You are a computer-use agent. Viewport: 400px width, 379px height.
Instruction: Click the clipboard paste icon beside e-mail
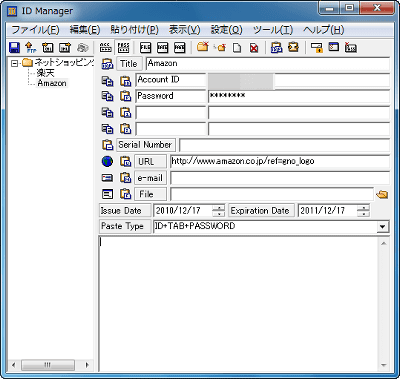tap(125, 178)
